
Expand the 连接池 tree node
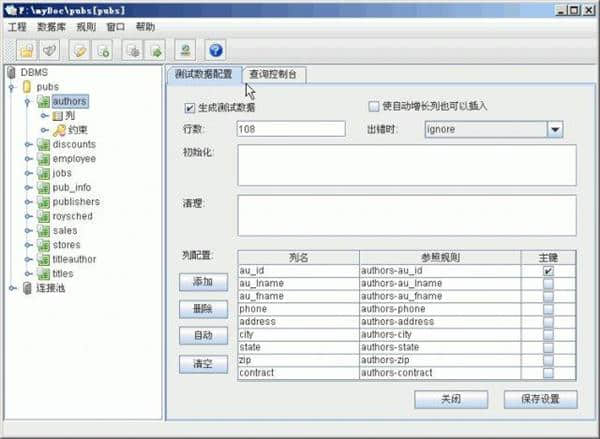click(x=12, y=288)
